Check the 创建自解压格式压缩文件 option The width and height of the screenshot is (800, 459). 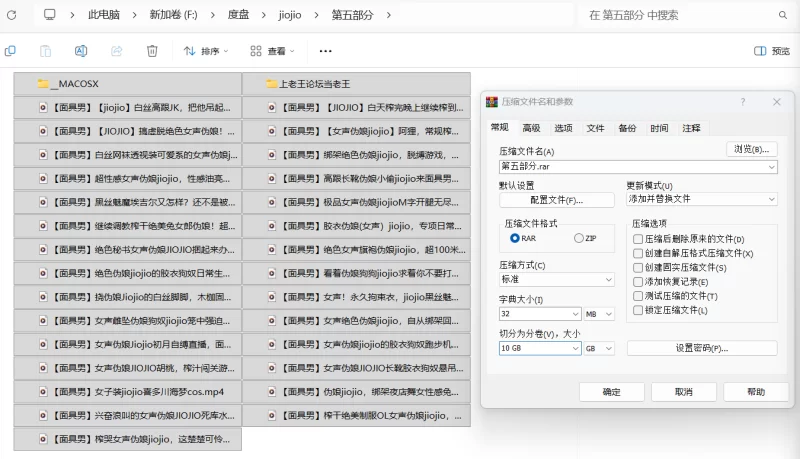tap(638, 253)
